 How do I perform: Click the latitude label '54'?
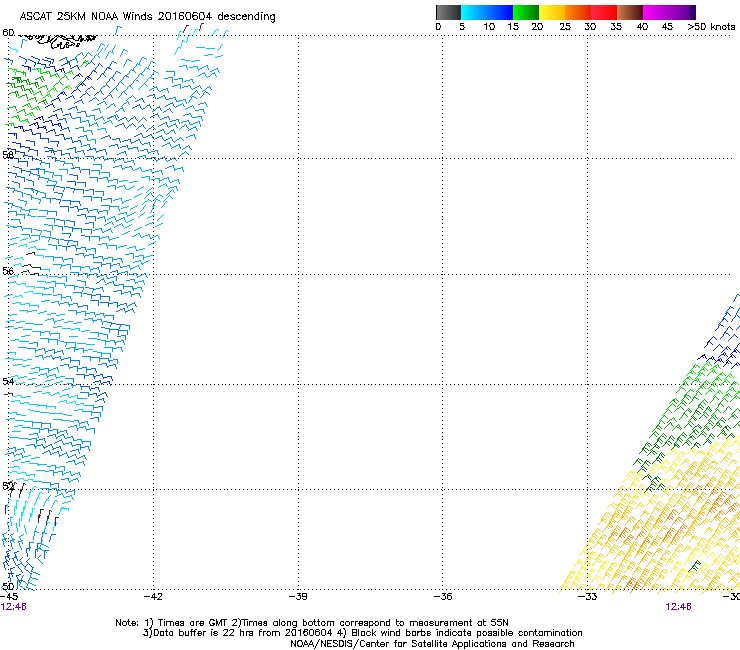point(8,381)
